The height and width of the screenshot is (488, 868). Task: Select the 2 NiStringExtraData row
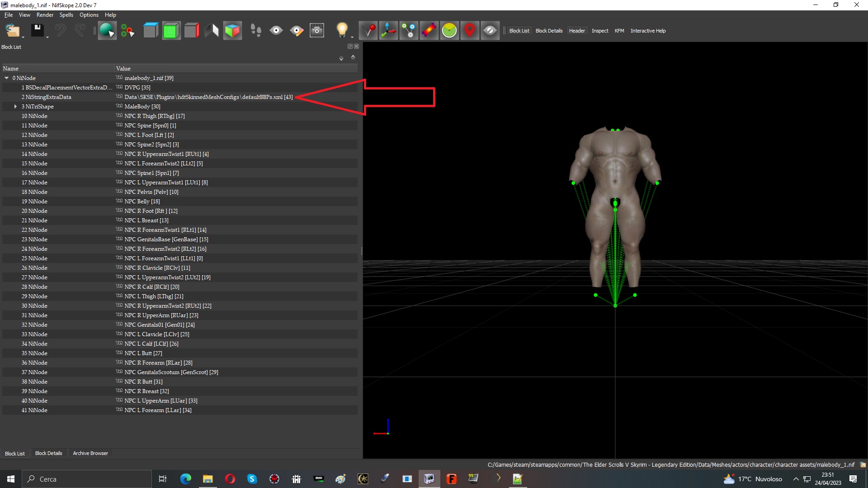[179, 97]
